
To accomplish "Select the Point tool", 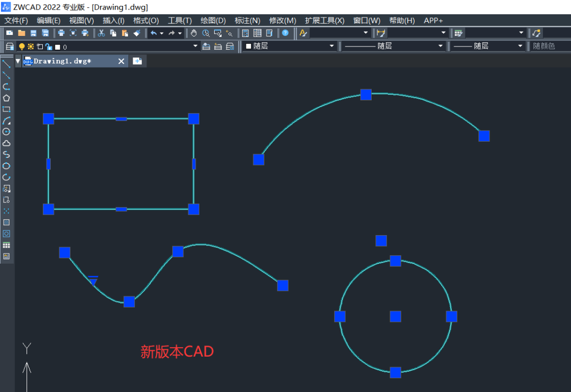I will click(6, 211).
